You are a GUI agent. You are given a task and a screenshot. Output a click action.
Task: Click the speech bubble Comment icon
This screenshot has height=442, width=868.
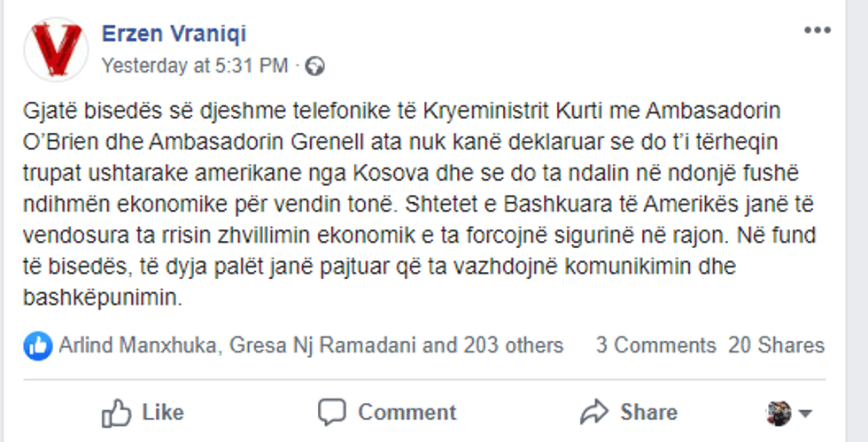click(332, 412)
